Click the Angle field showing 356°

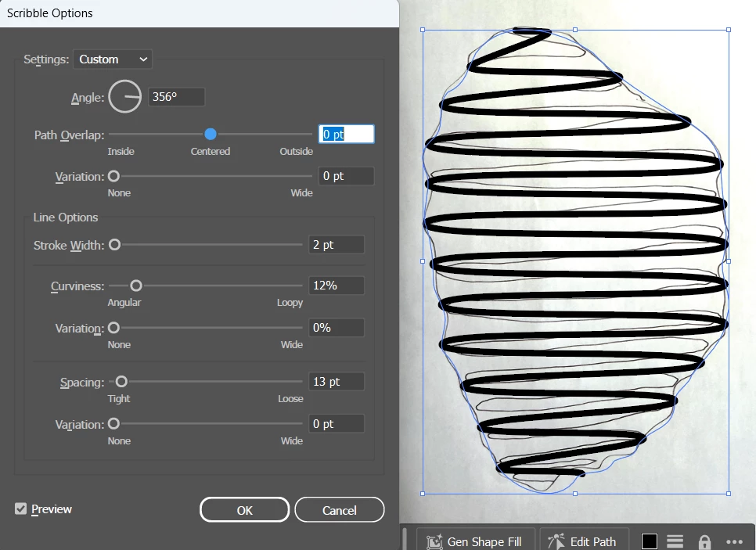(176, 97)
